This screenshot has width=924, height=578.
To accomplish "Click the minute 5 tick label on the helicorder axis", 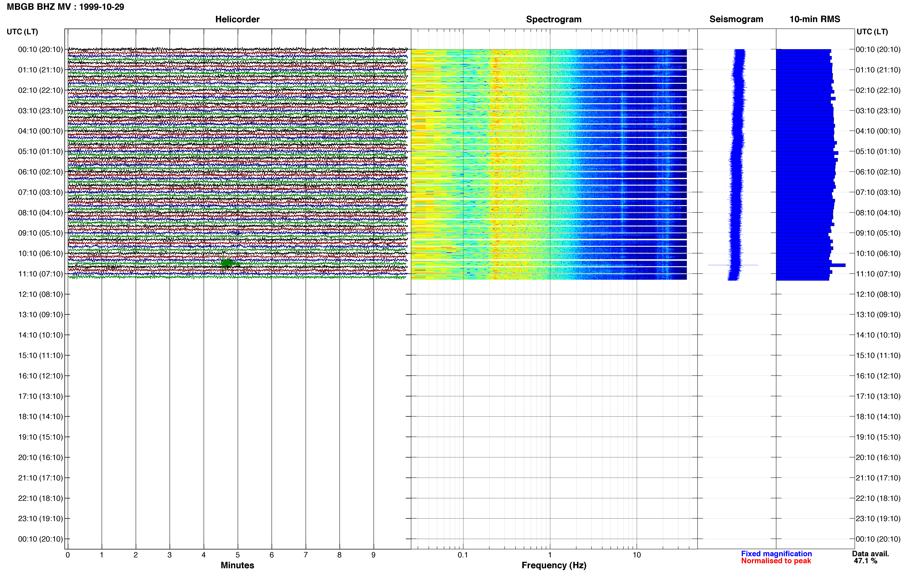I will point(238,555).
